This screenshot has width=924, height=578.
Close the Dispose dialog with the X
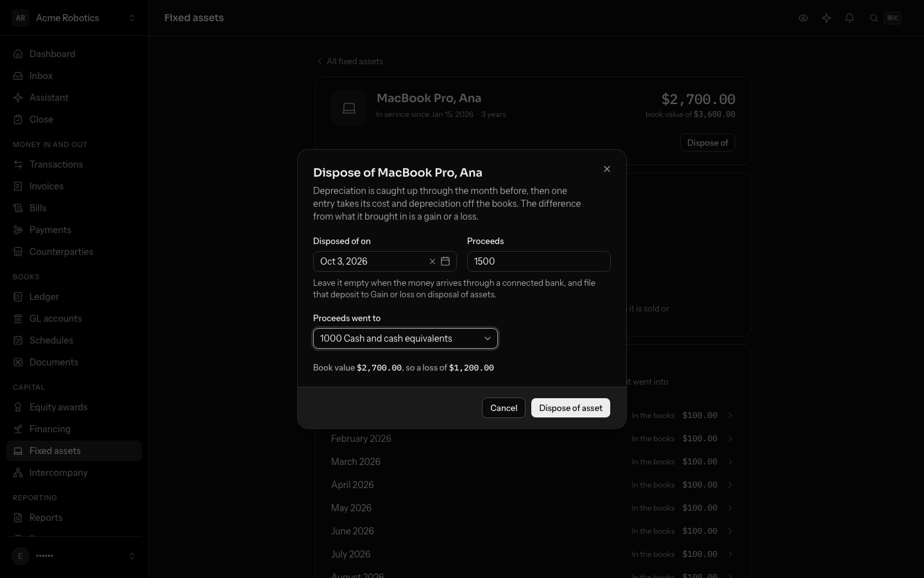point(607,169)
